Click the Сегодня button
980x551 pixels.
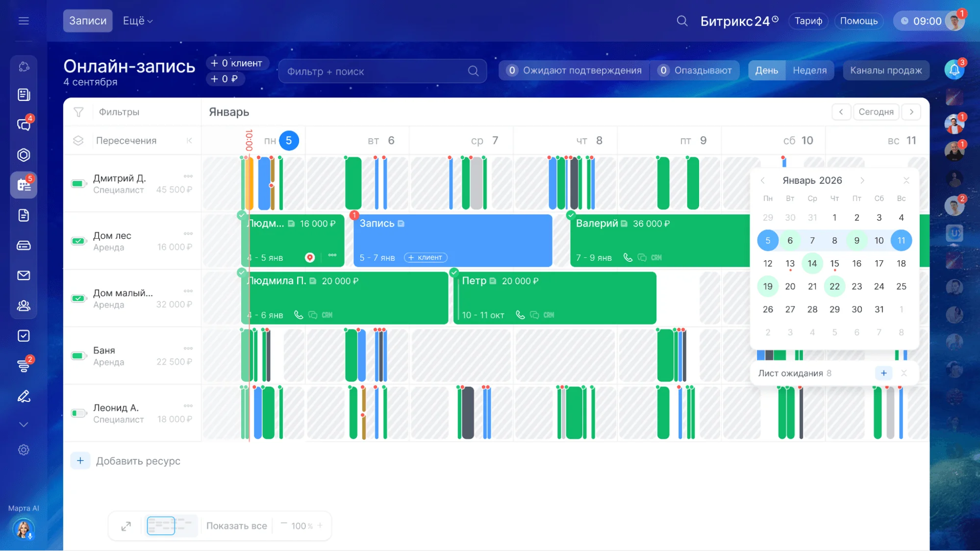pyautogui.click(x=876, y=112)
